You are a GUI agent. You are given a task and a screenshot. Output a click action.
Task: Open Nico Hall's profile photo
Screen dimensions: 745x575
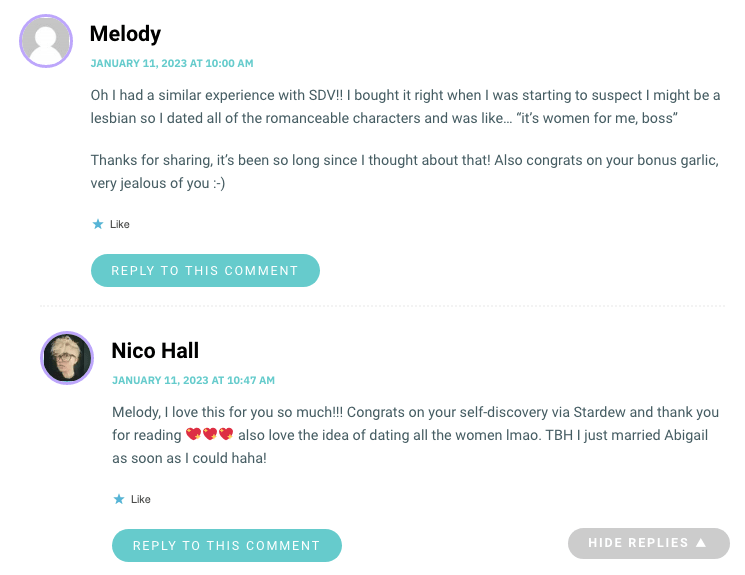click(x=67, y=358)
